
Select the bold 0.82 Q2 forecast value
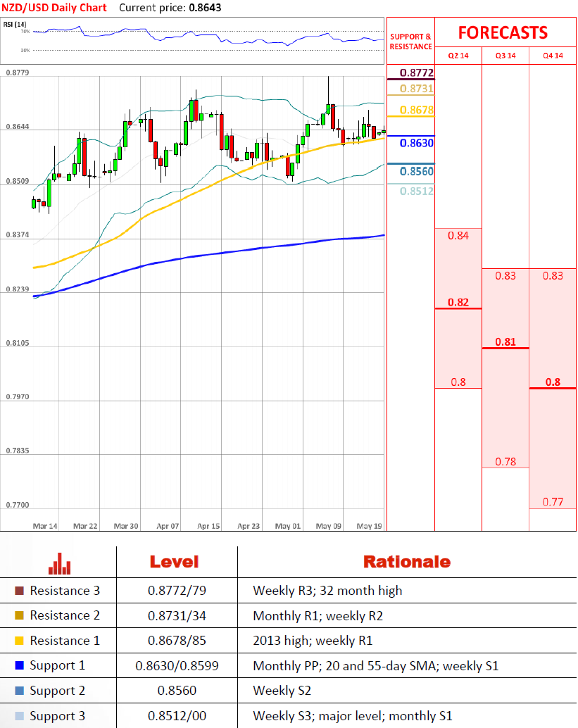click(x=458, y=302)
